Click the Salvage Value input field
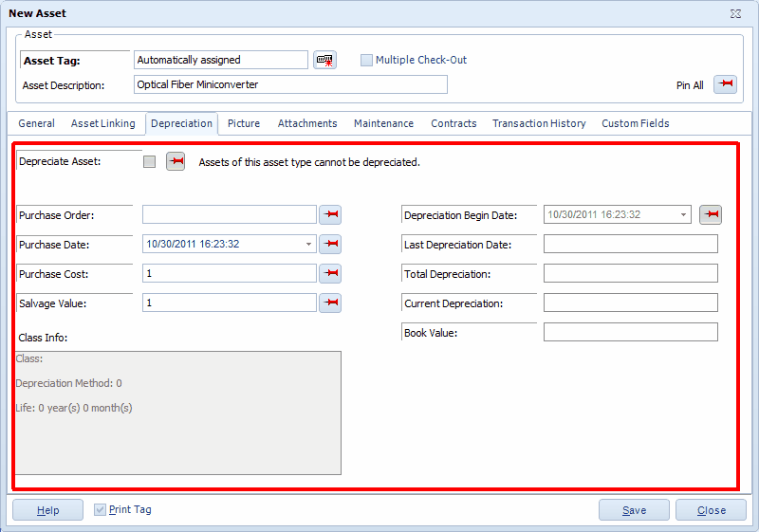759x532 pixels. 230,303
